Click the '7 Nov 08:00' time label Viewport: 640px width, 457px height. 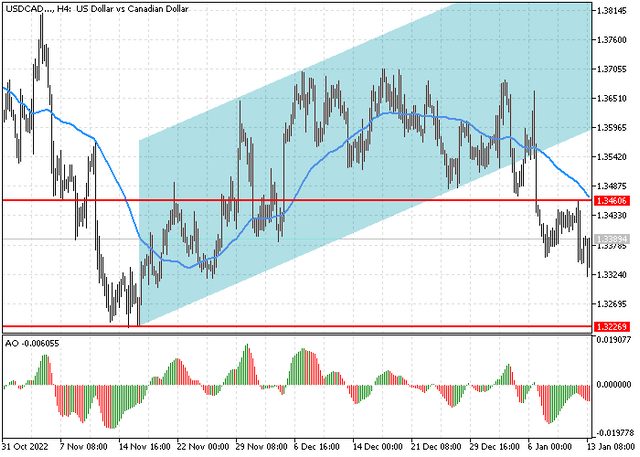pyautogui.click(x=84, y=446)
